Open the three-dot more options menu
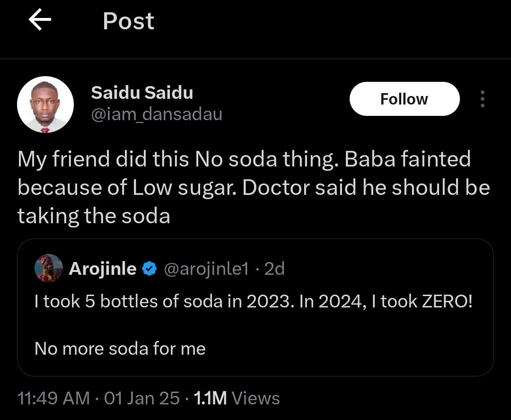This screenshot has width=511, height=420. click(482, 99)
